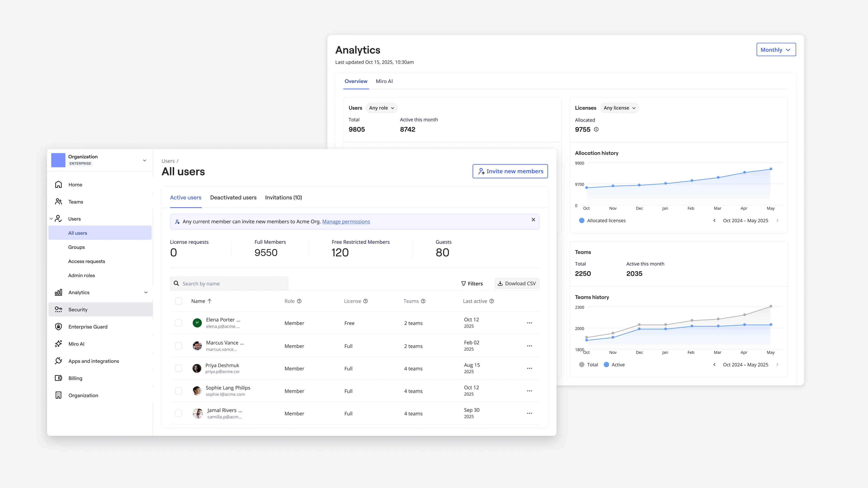This screenshot has height=488, width=868.
Task: Follow the Manage permissions link
Action: (346, 222)
